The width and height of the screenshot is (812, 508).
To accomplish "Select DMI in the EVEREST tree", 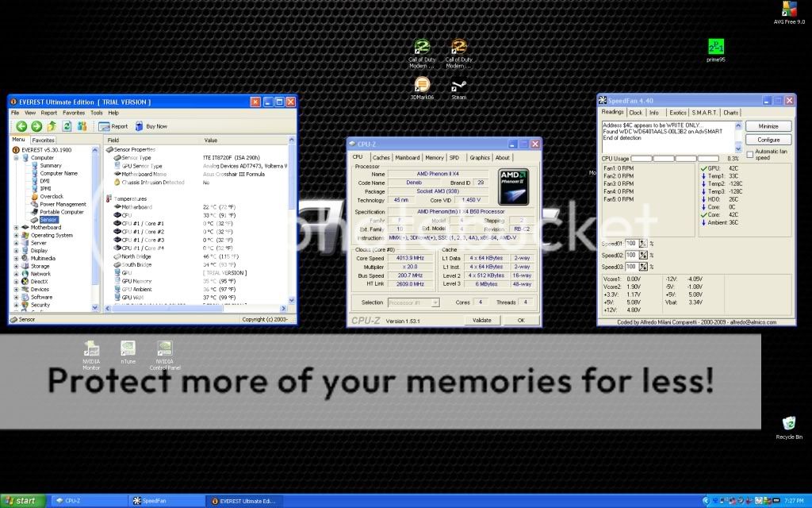I will pyautogui.click(x=44, y=181).
